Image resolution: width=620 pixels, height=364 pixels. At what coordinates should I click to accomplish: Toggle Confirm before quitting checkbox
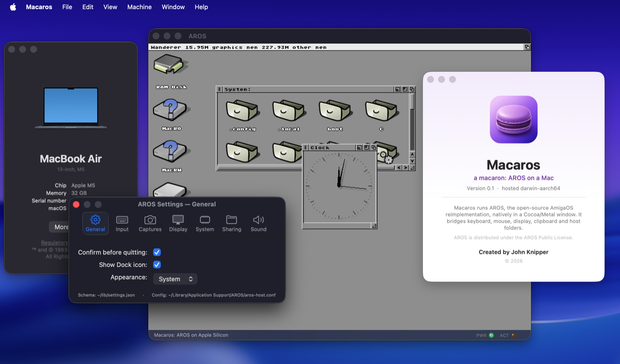[157, 252]
